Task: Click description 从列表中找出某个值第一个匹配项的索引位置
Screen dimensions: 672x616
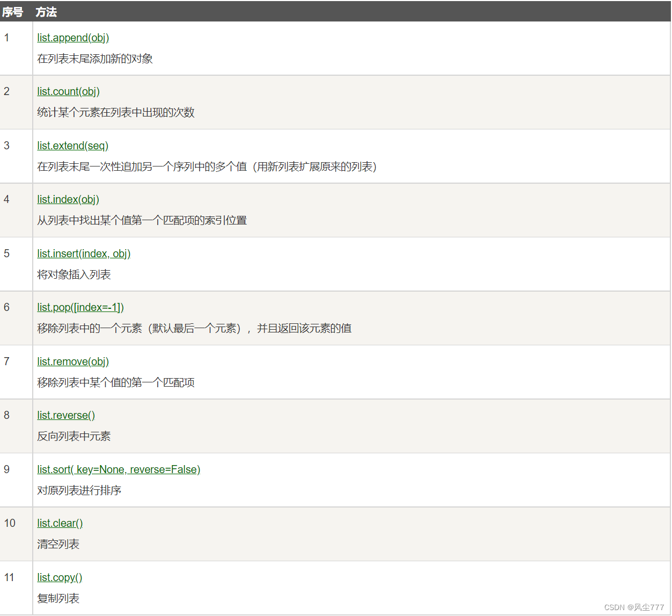Action: [142, 220]
